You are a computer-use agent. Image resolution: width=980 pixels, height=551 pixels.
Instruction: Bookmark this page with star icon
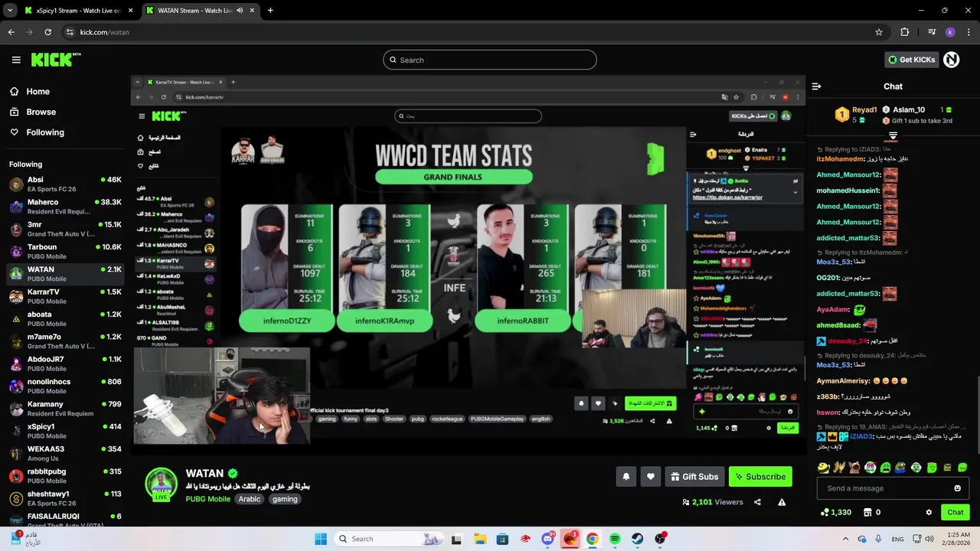tap(879, 32)
